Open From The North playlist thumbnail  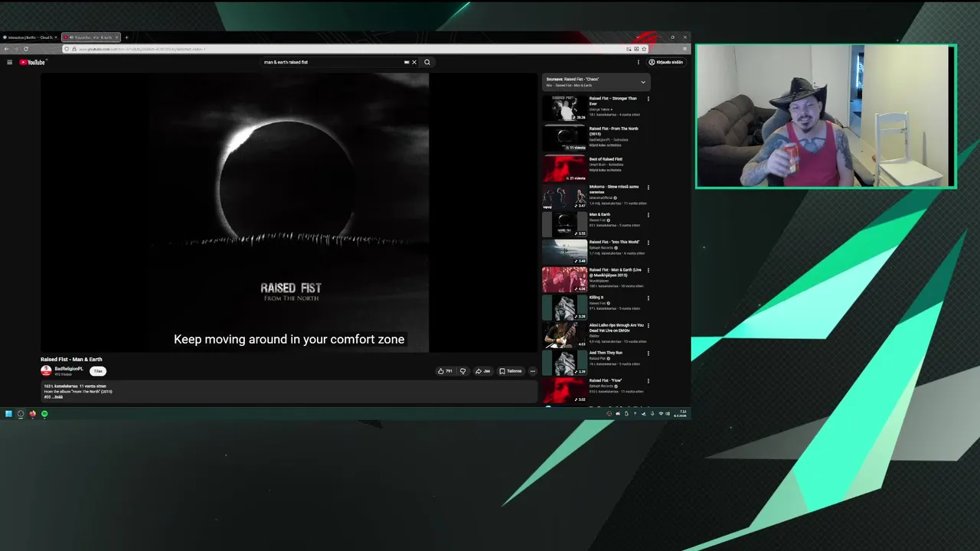pyautogui.click(x=565, y=139)
